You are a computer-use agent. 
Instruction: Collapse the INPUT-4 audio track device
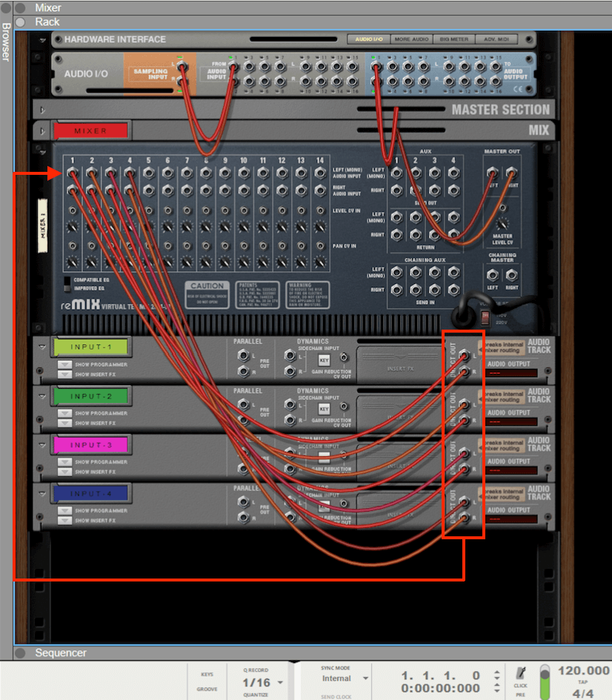[x=42, y=494]
